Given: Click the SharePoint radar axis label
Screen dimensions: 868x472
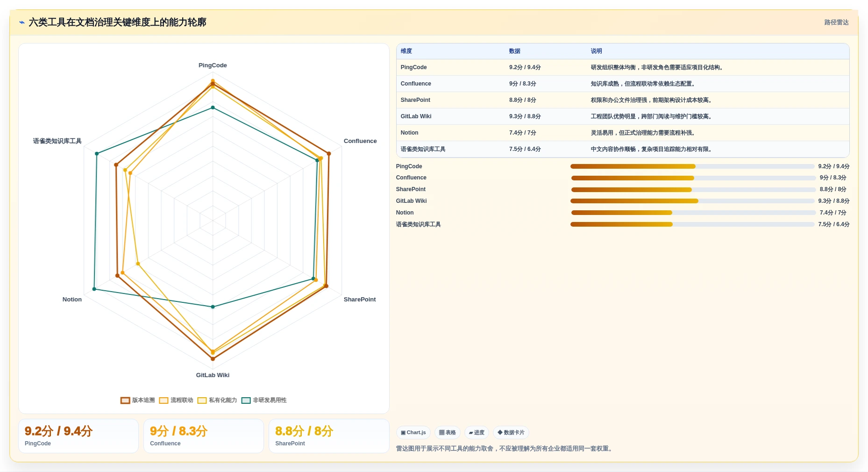Looking at the screenshot, I should coord(360,300).
